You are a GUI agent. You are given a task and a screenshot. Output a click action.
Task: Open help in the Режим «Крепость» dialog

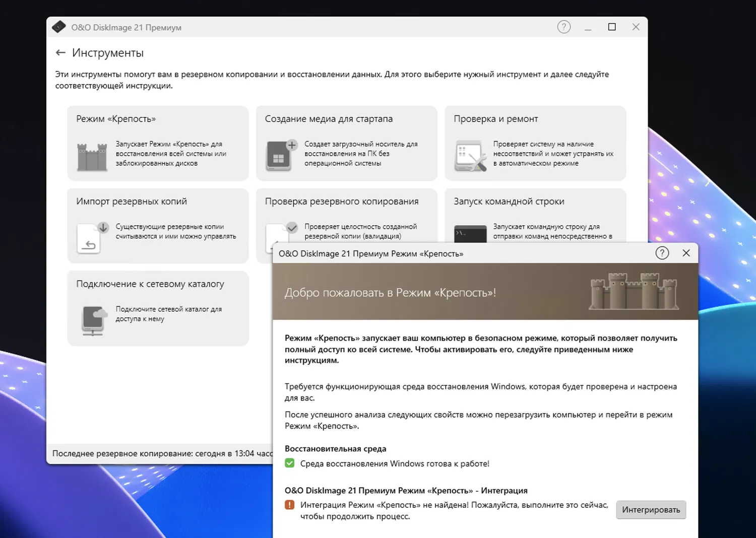tap(662, 253)
